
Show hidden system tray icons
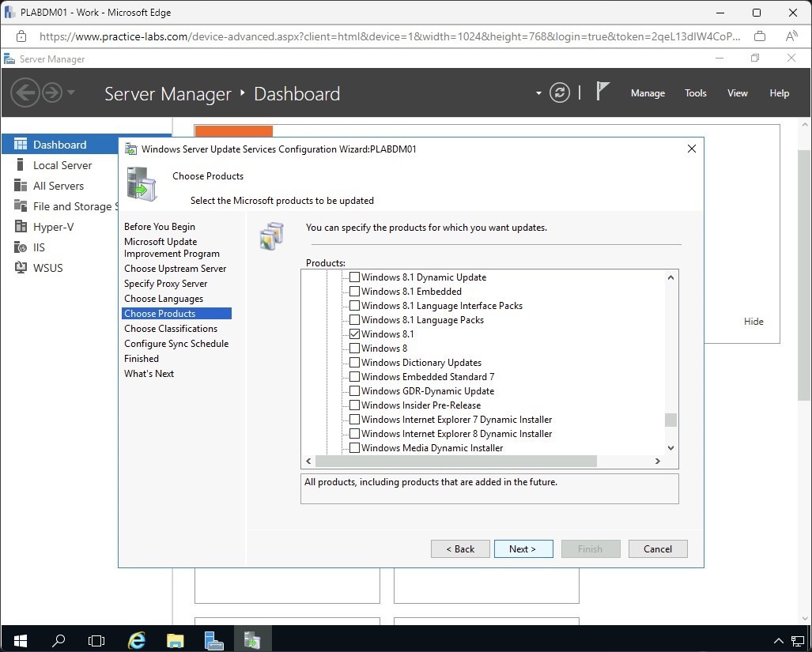pos(778,641)
